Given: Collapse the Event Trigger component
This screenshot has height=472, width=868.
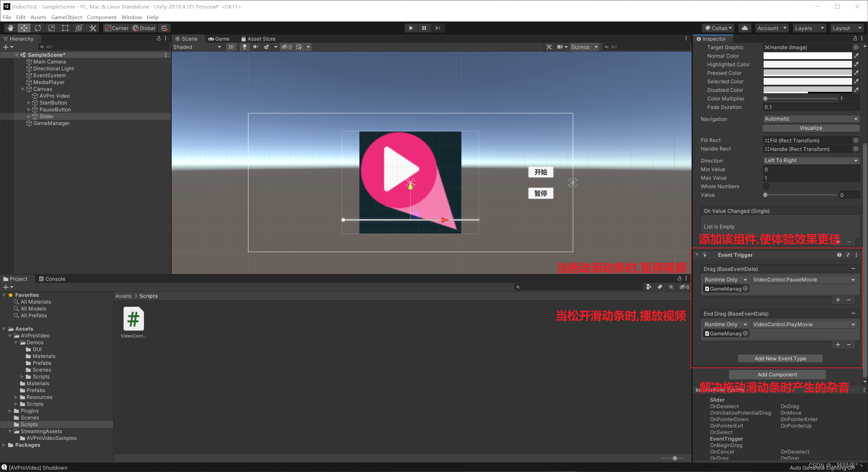Looking at the screenshot, I should 697,255.
